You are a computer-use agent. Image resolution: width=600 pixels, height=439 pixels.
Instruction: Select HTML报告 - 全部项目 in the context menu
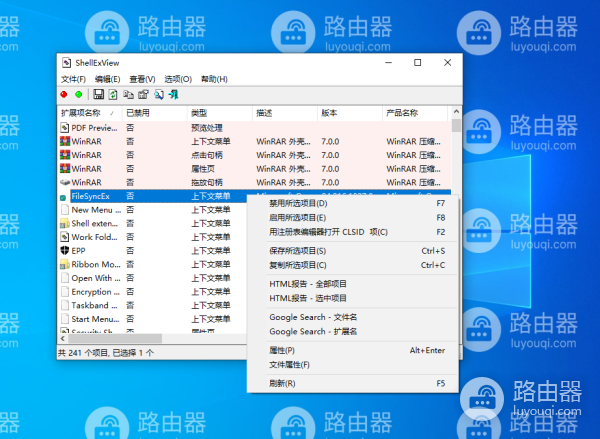coord(308,284)
